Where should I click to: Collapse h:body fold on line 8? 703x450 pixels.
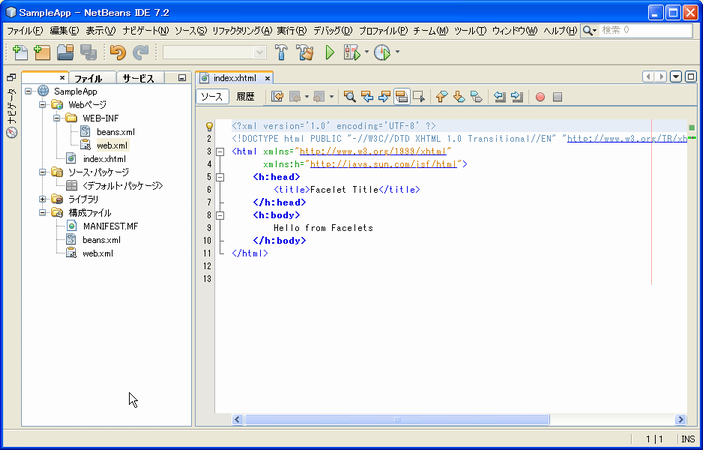(x=220, y=216)
